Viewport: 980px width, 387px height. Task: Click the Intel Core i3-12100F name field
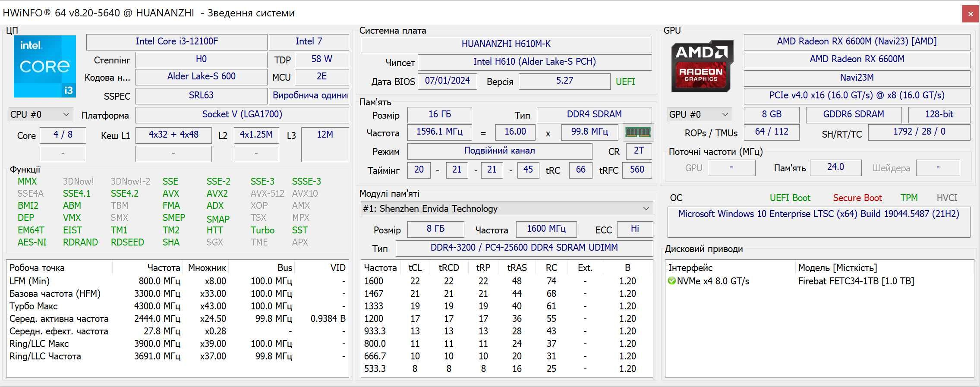tap(177, 41)
